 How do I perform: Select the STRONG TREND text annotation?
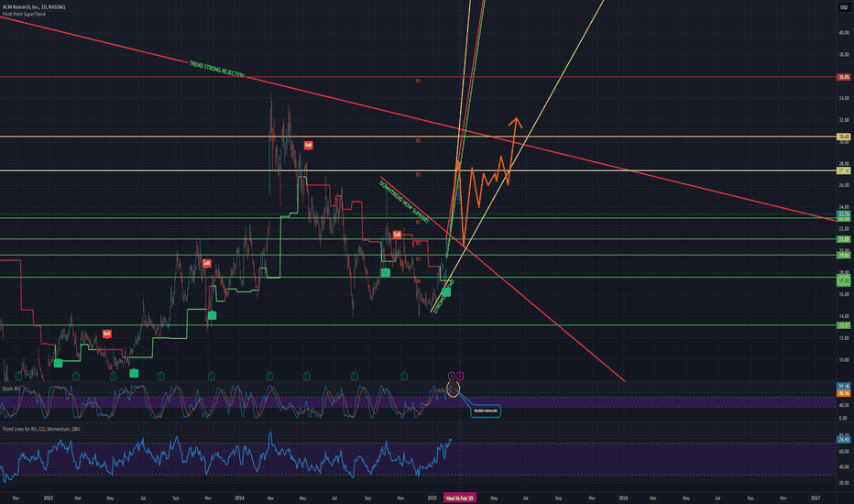(443, 297)
